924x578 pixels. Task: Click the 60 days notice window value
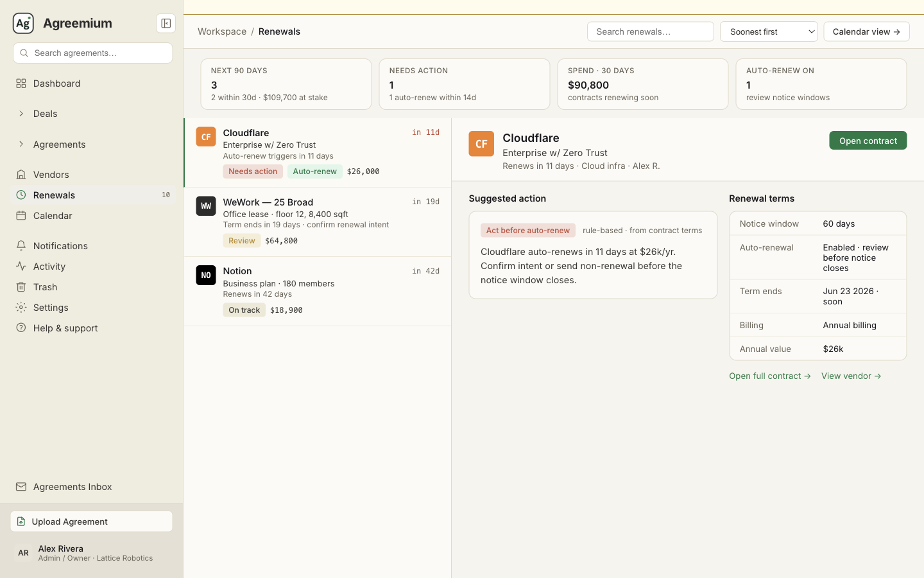point(839,224)
